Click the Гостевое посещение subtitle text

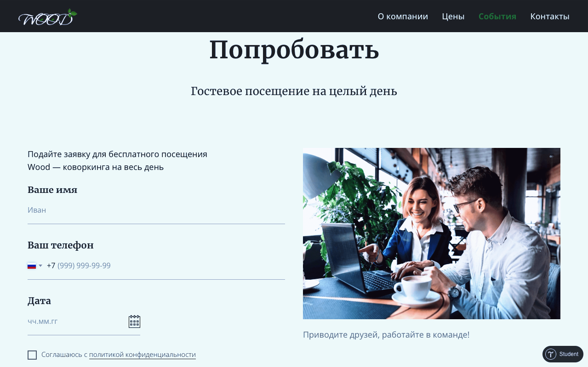[x=294, y=91]
